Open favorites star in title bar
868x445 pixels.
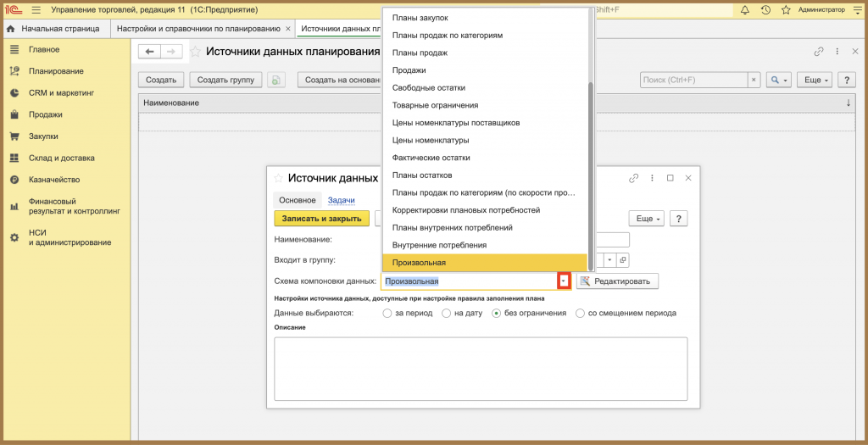(786, 10)
